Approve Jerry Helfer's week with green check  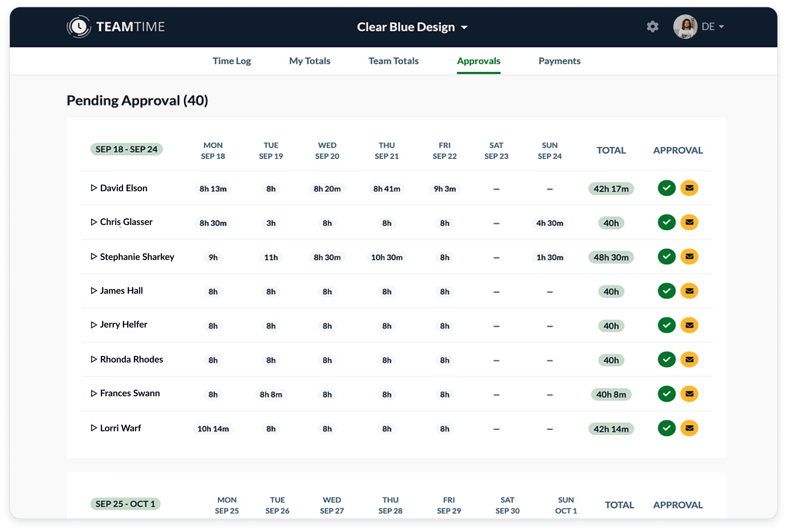pyautogui.click(x=667, y=325)
